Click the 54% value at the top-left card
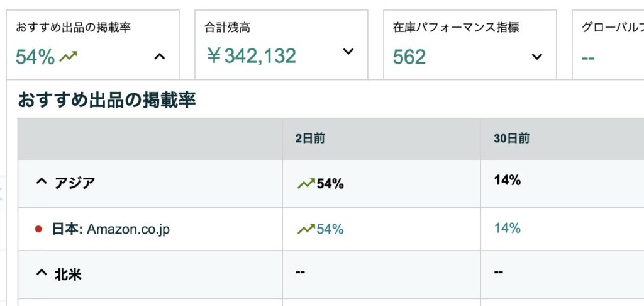 click(35, 57)
